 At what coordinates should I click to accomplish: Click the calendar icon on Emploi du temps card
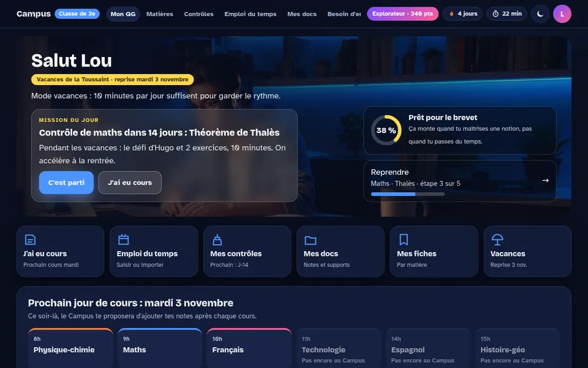(x=123, y=240)
